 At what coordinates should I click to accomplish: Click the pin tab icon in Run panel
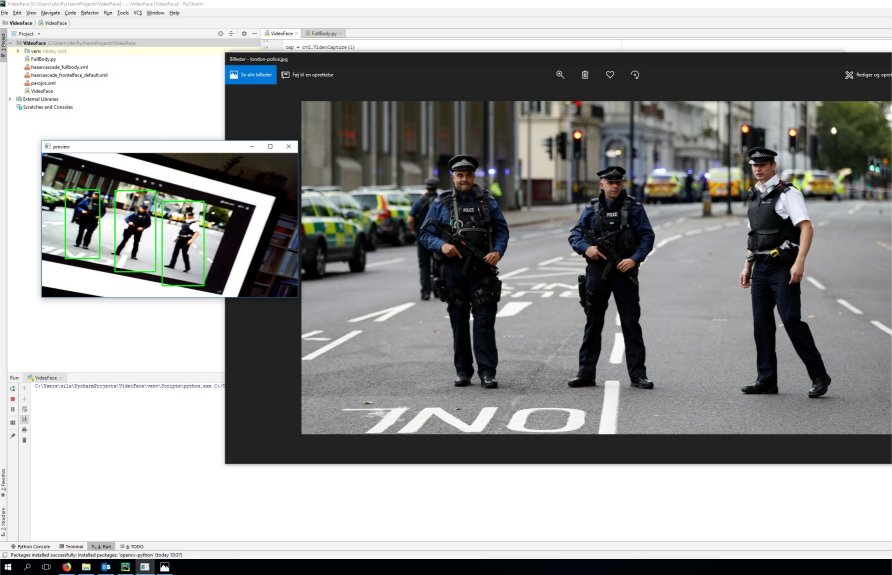(x=13, y=436)
